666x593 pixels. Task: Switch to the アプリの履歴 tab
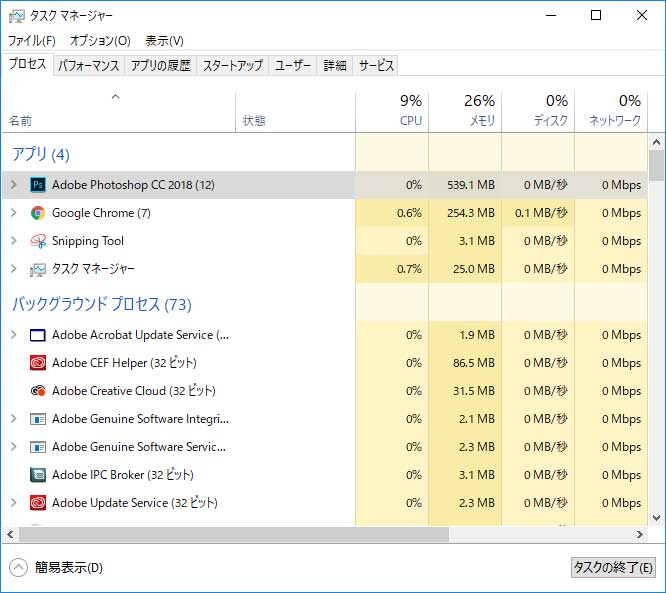161,65
